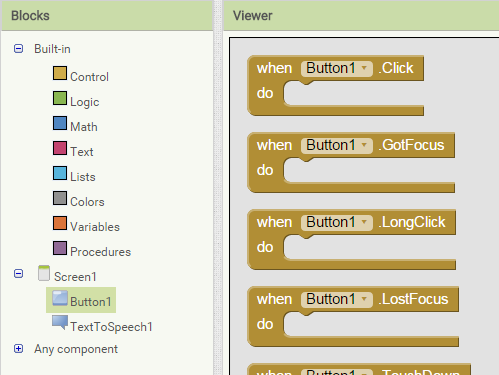Select the Text blocks label

82,152
